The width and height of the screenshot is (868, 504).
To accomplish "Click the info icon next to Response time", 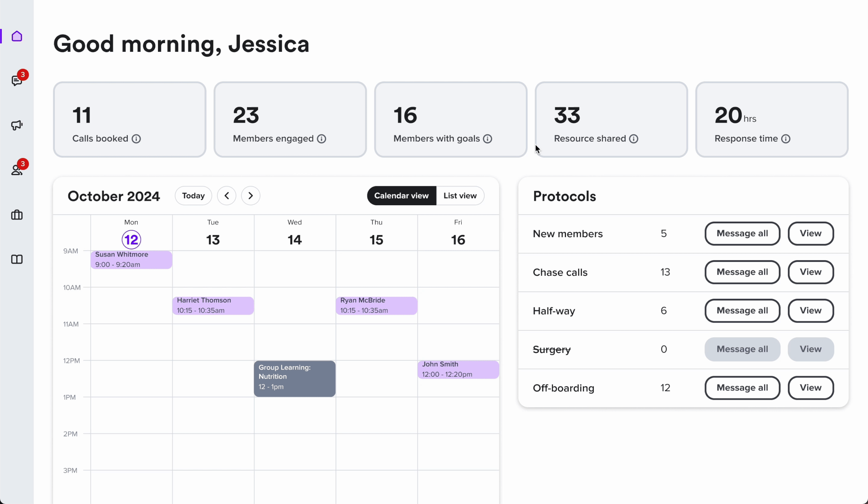I will coord(785,139).
